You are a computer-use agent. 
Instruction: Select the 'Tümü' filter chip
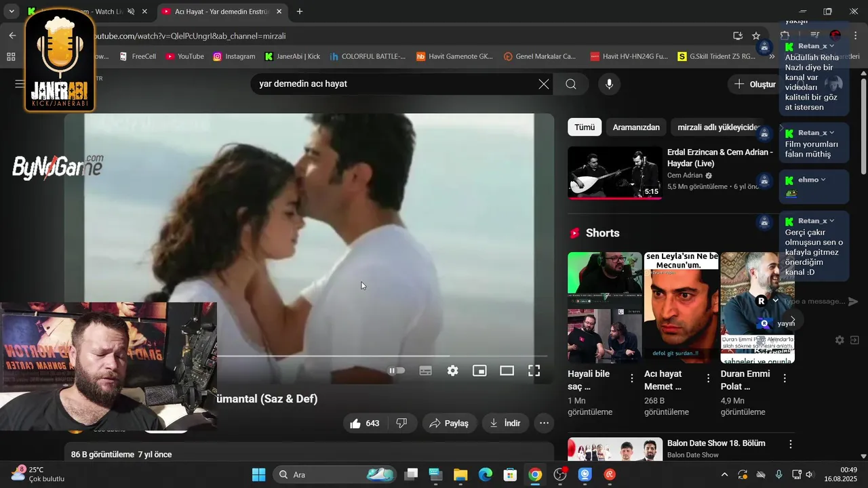pyautogui.click(x=585, y=127)
